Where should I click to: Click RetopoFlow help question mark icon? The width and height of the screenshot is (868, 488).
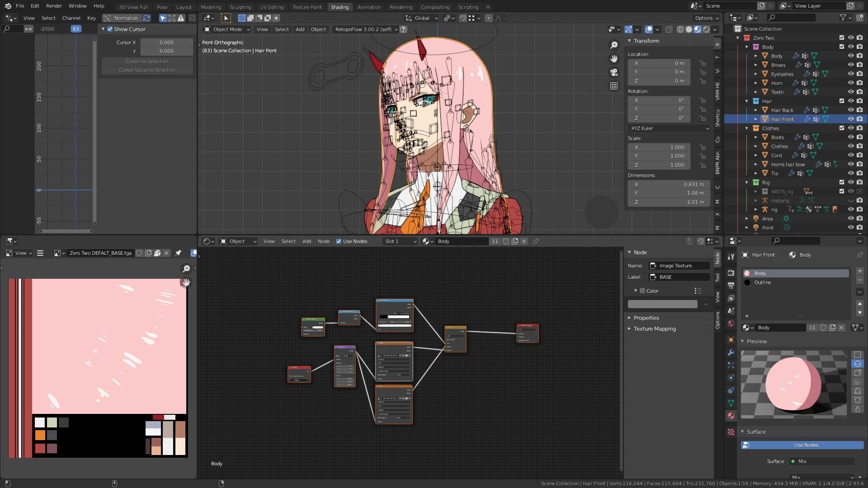[x=403, y=29]
